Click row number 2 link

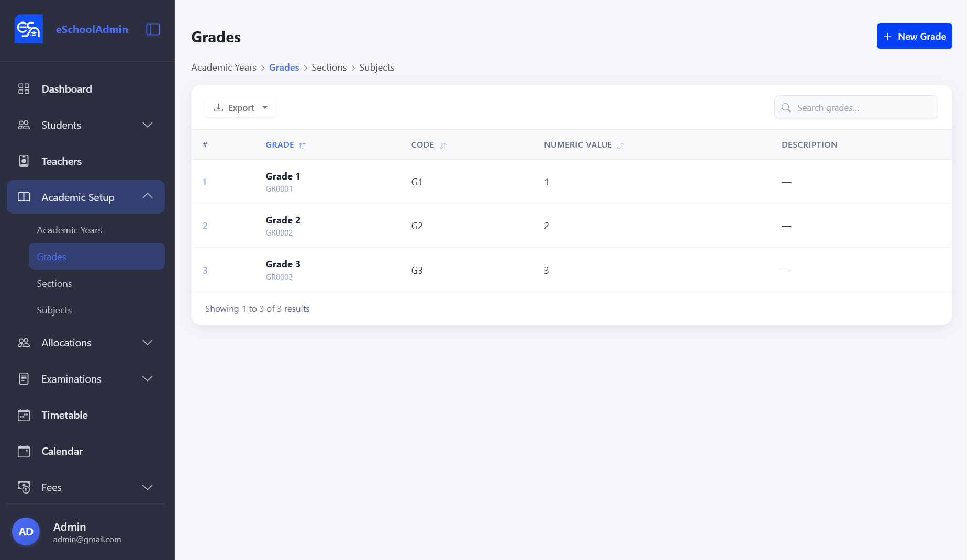pyautogui.click(x=205, y=226)
